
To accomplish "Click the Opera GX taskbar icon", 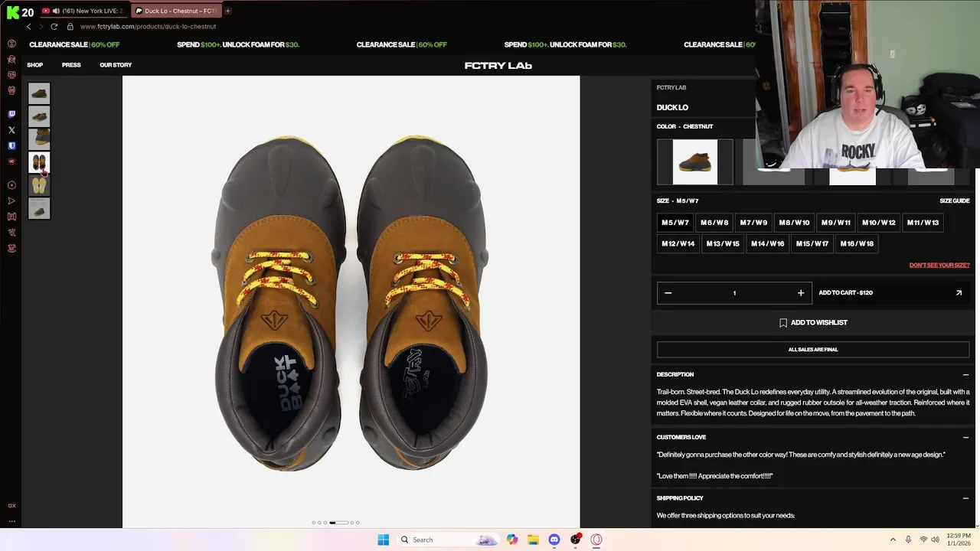I will click(x=596, y=540).
